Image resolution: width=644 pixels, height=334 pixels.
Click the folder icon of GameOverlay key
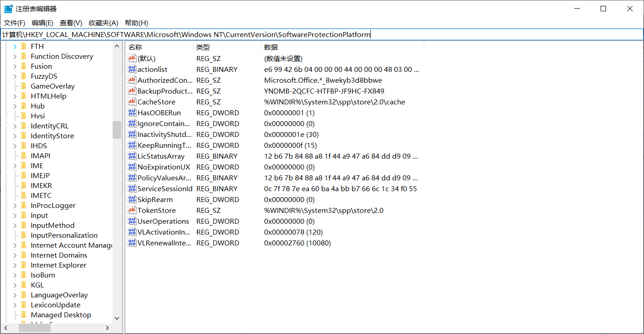(24, 86)
